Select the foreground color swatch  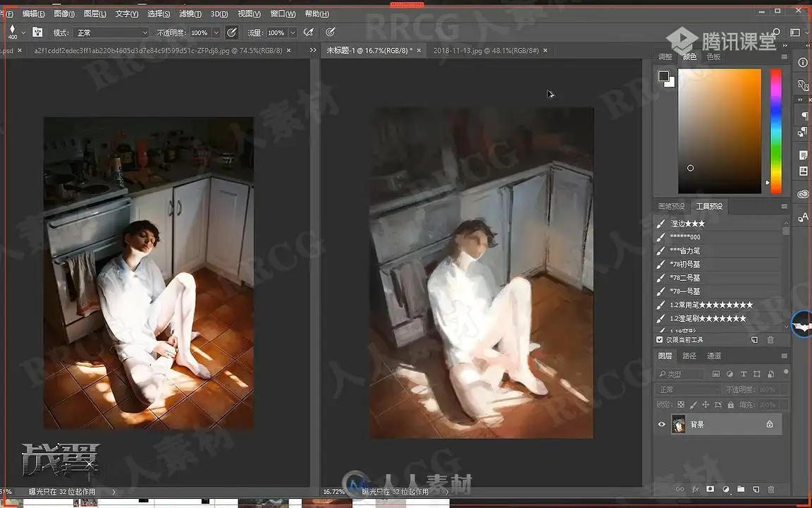[x=663, y=76]
